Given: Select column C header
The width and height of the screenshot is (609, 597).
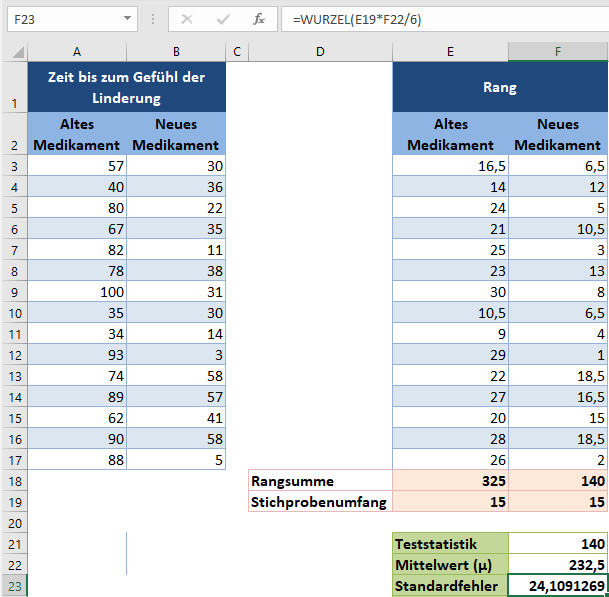Looking at the screenshot, I should (x=237, y=52).
